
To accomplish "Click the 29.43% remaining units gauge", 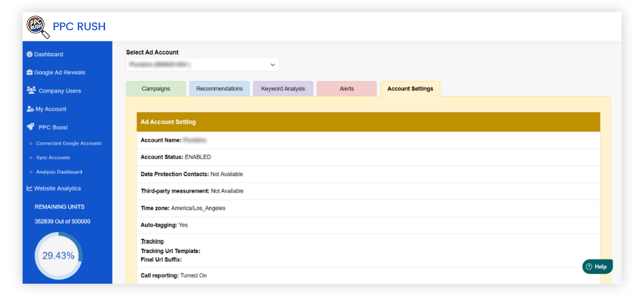I will (59, 255).
